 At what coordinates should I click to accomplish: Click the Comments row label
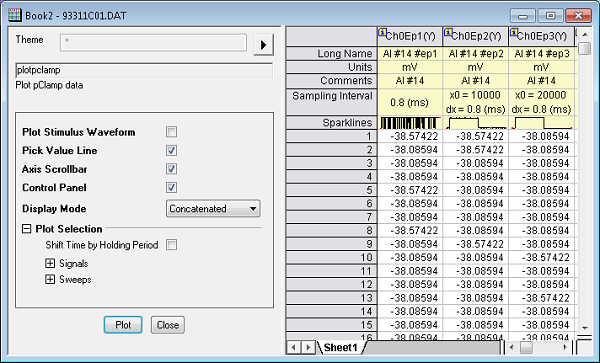(331, 81)
